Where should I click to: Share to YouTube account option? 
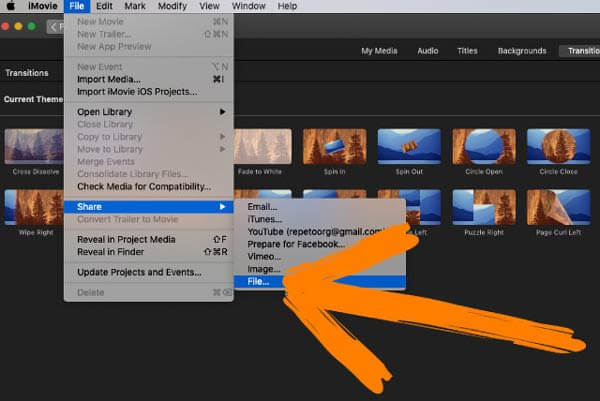pos(320,231)
